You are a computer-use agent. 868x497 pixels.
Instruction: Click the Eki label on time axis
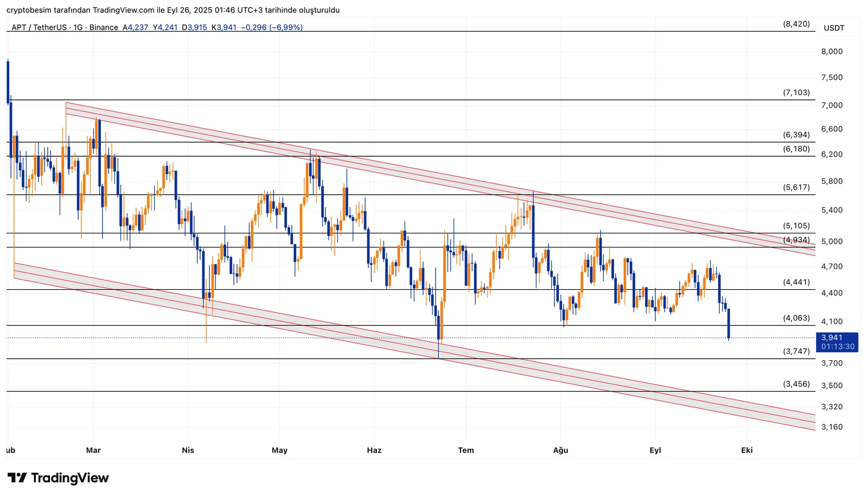coord(746,450)
